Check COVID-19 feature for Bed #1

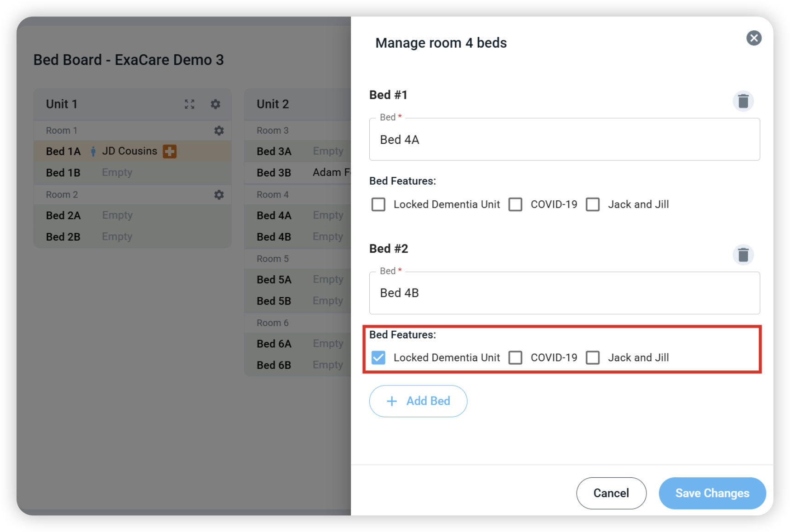click(515, 204)
